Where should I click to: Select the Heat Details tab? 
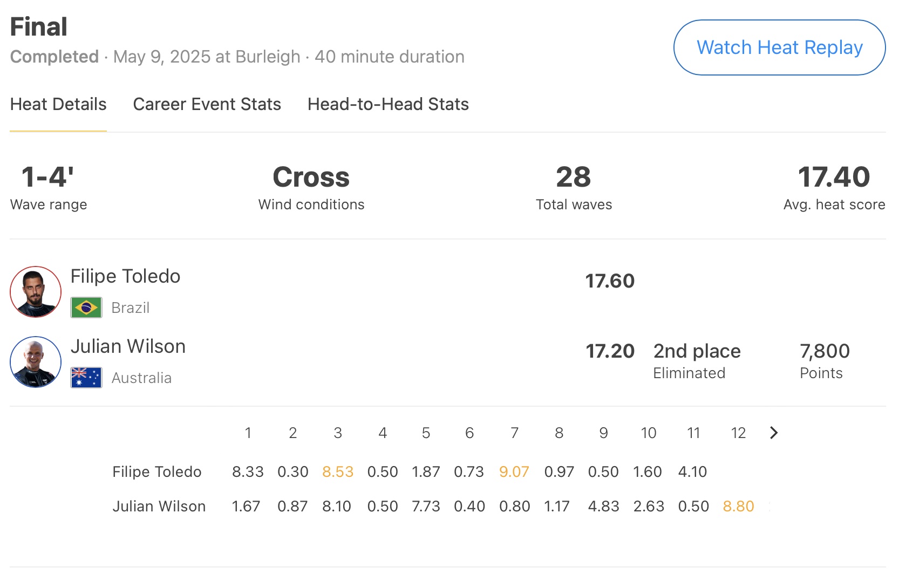pyautogui.click(x=58, y=104)
